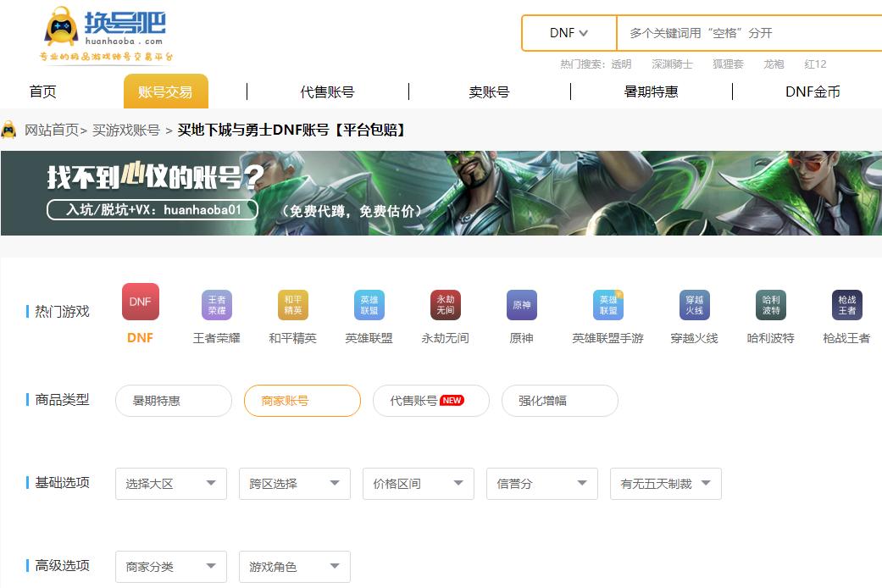Select the 暑期特惠 product type filter

click(173, 401)
